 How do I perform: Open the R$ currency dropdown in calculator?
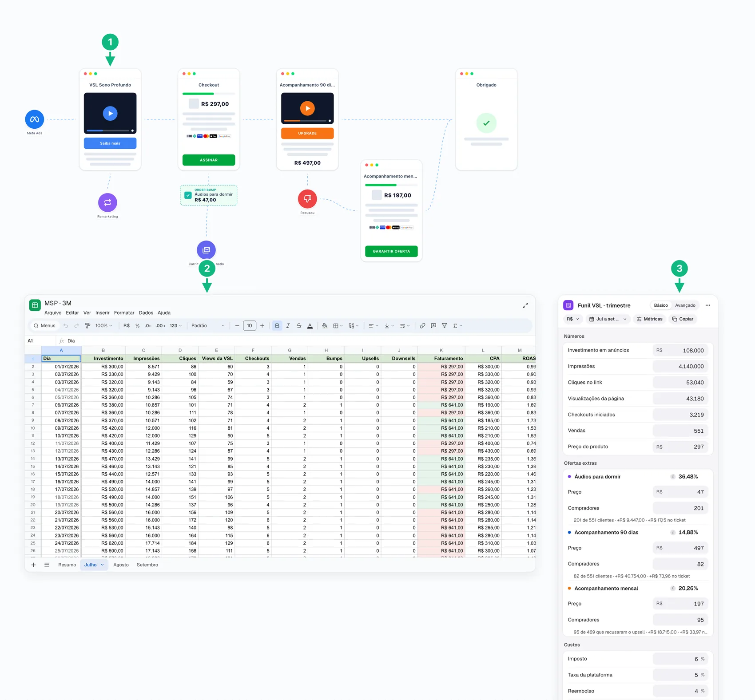click(573, 319)
